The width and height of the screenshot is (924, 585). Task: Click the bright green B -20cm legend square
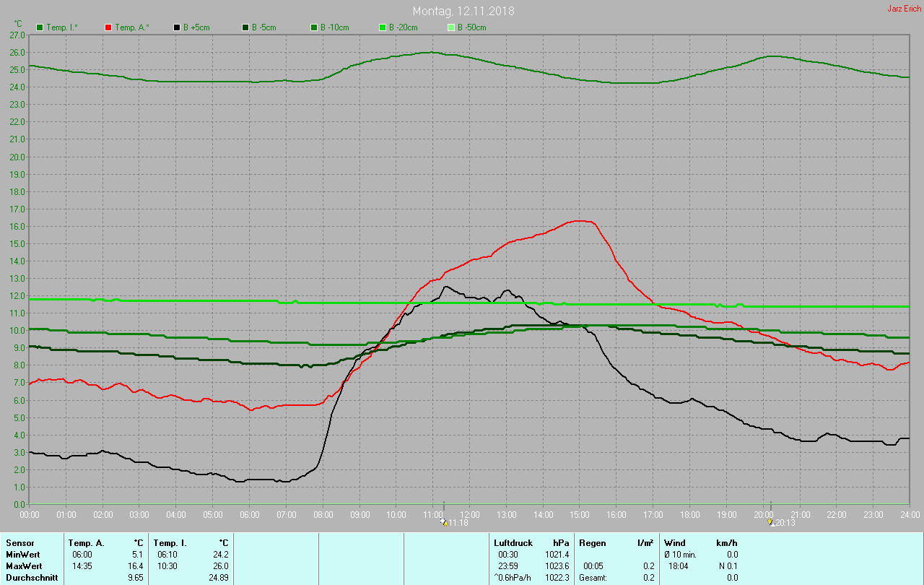(383, 27)
